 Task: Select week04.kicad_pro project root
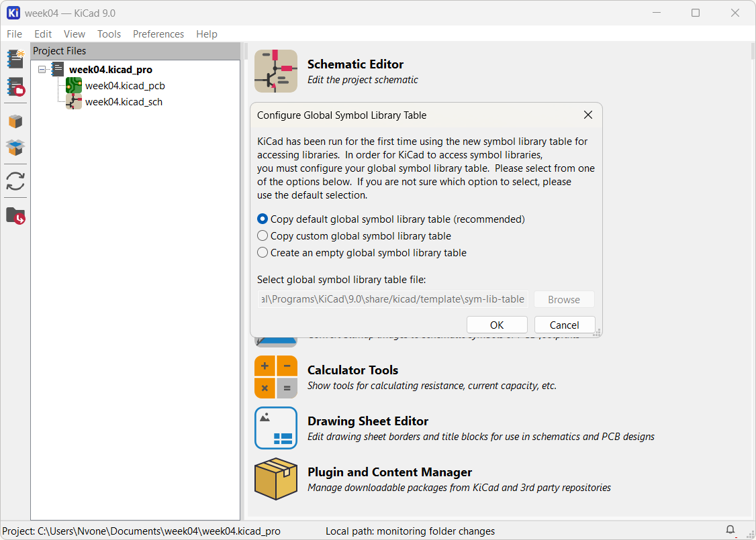tap(110, 69)
